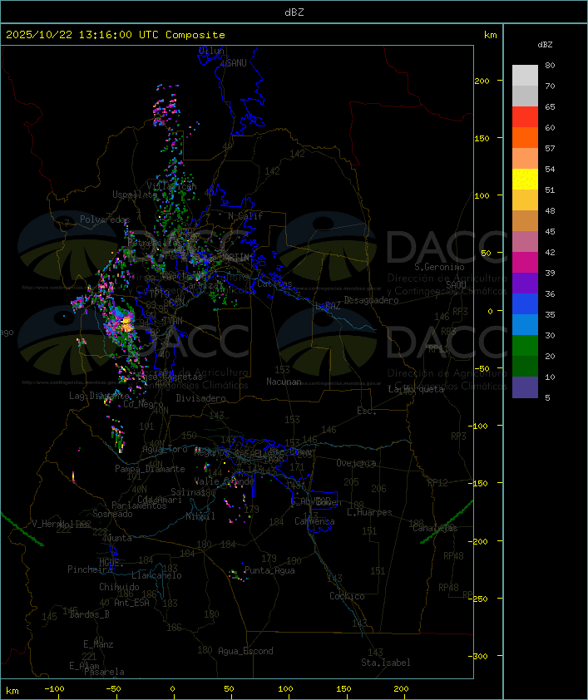The width and height of the screenshot is (588, 700).
Task: Click the -300 tick on the vertical axis
Action: [x=480, y=656]
